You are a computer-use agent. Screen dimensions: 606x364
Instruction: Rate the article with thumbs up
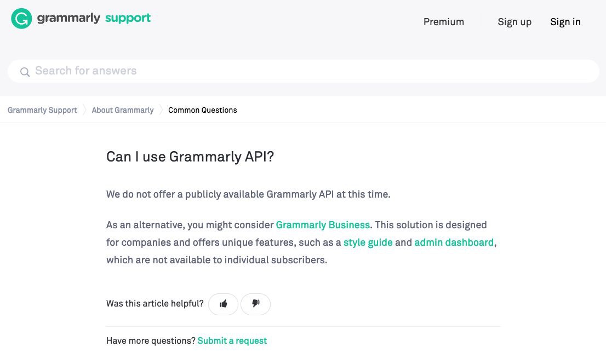(x=224, y=304)
